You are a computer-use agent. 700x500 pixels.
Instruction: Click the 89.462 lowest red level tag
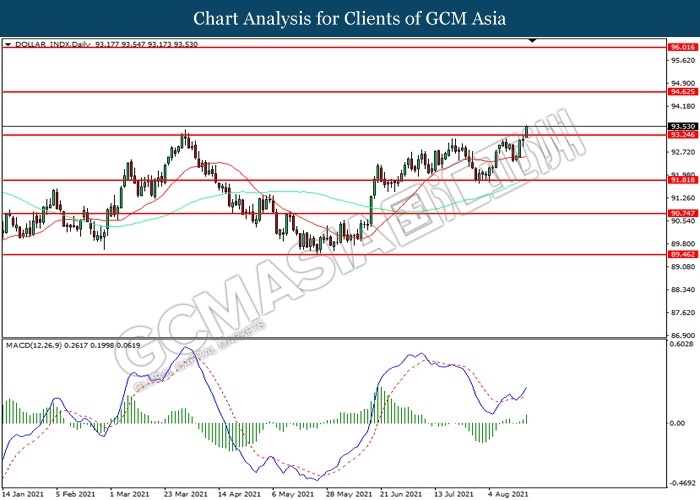point(683,255)
